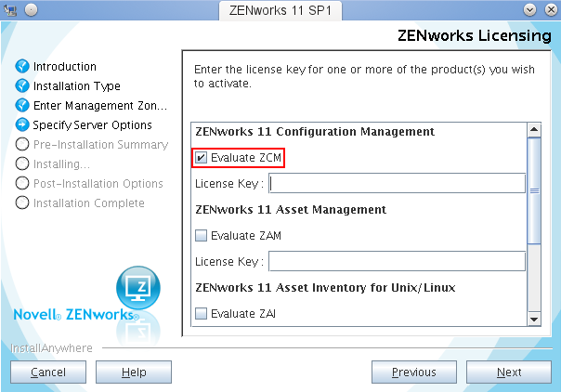Click the Pre-Installation Summary step circle
Image resolution: width=561 pixels, height=392 pixels.
tap(22, 145)
